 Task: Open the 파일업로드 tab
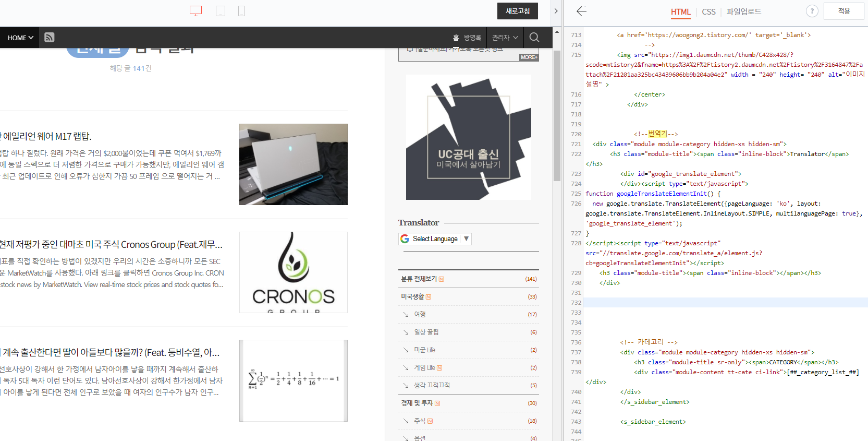[744, 11]
